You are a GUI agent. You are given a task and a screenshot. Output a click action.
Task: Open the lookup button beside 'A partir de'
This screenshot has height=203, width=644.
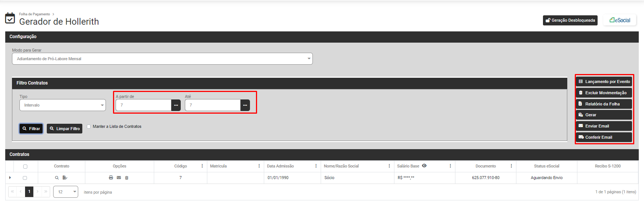176,105
